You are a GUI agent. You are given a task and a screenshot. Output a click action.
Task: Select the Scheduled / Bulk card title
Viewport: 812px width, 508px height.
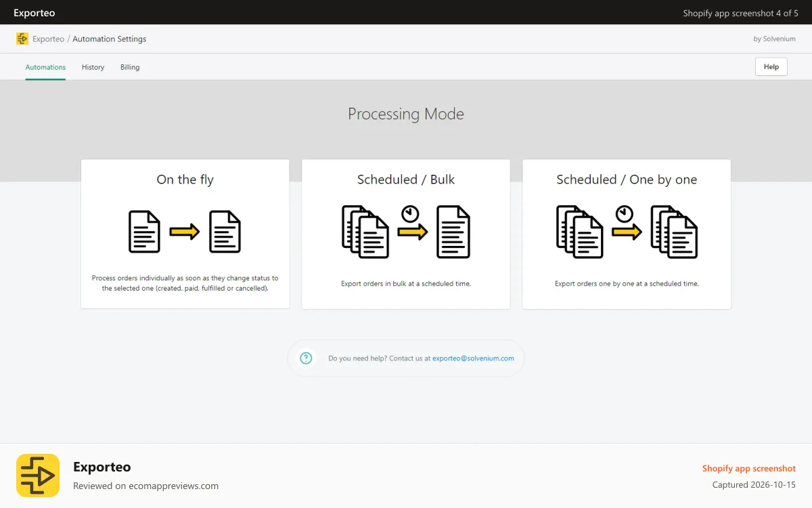(406, 179)
